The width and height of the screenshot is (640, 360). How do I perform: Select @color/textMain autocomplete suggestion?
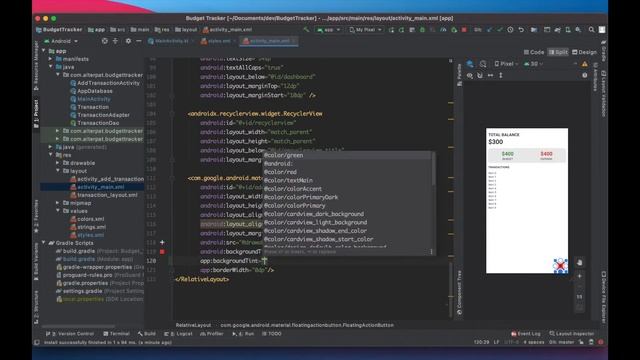click(347, 180)
